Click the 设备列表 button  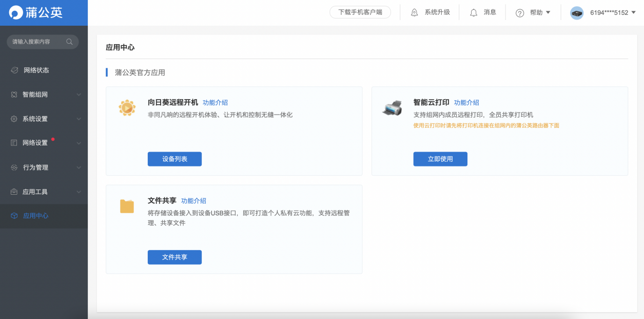point(174,159)
